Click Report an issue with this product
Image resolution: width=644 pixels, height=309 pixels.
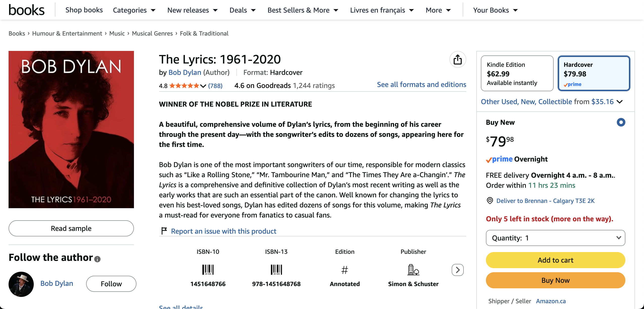224,231
